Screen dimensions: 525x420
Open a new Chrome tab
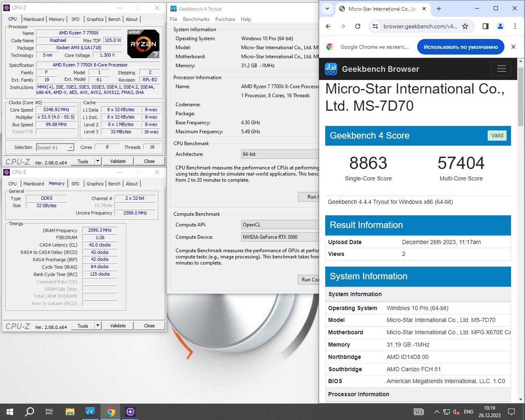pyautogui.click(x=439, y=9)
